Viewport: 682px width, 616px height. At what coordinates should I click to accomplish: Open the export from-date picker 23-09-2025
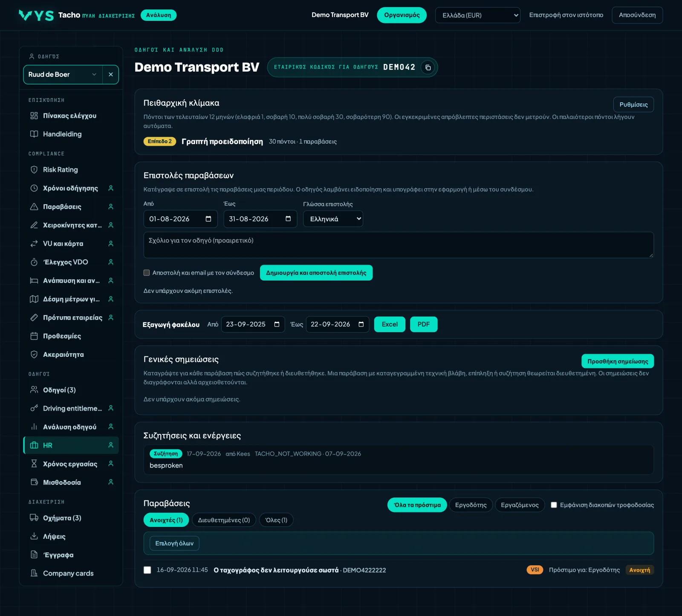pyautogui.click(x=277, y=324)
